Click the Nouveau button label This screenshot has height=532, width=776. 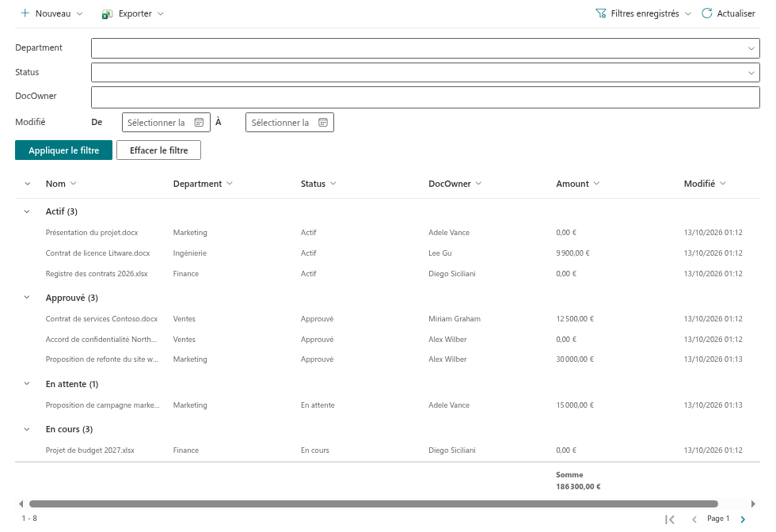[x=53, y=13]
